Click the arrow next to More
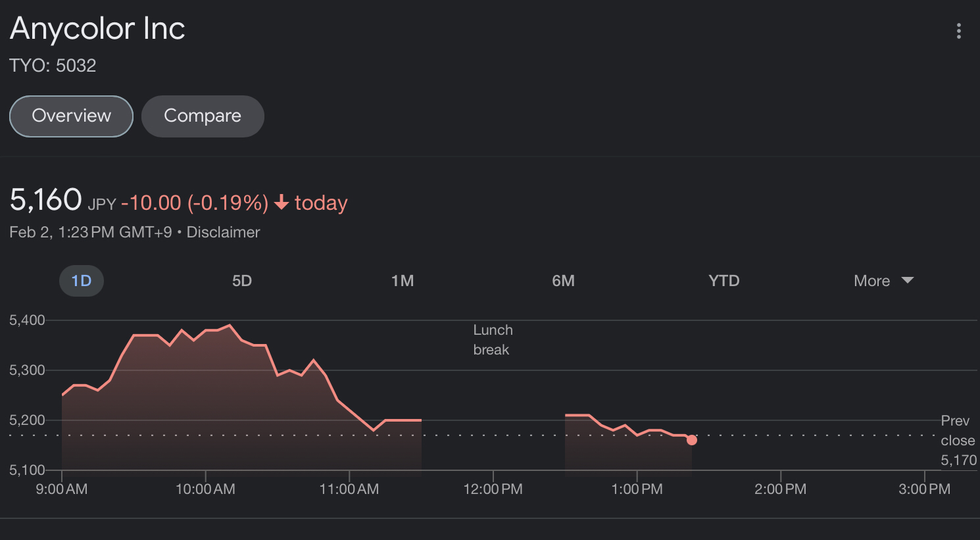Image resolution: width=980 pixels, height=540 pixels. tap(908, 280)
